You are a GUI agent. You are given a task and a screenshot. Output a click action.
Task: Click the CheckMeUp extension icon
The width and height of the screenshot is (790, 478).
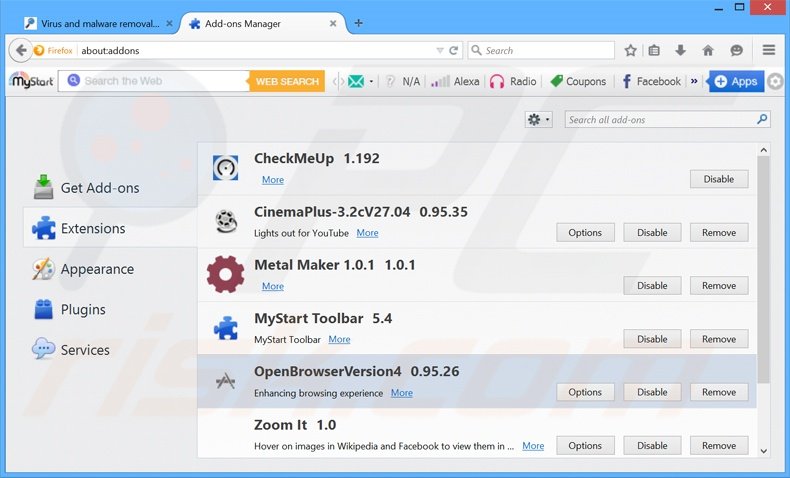click(225, 168)
